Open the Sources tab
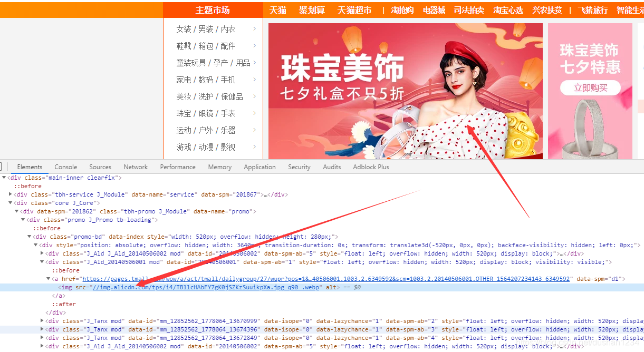Screen dimensions: 644x352 (100, 167)
